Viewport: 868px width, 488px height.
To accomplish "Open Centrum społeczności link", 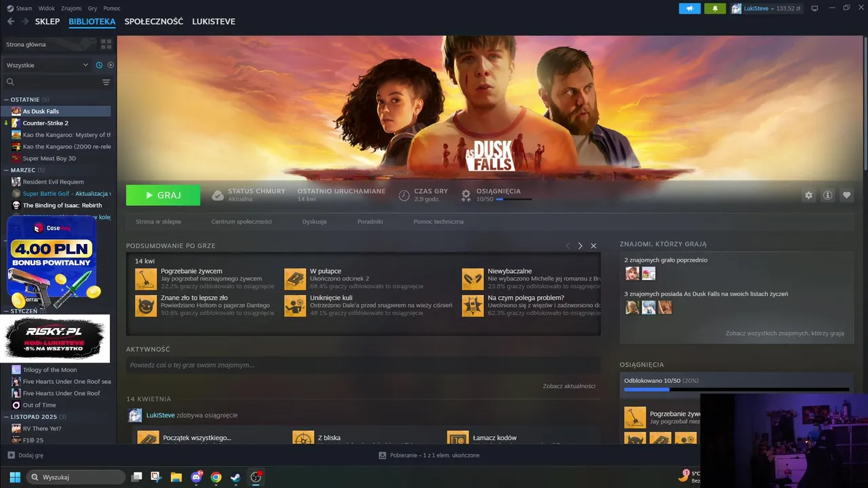I will click(241, 222).
